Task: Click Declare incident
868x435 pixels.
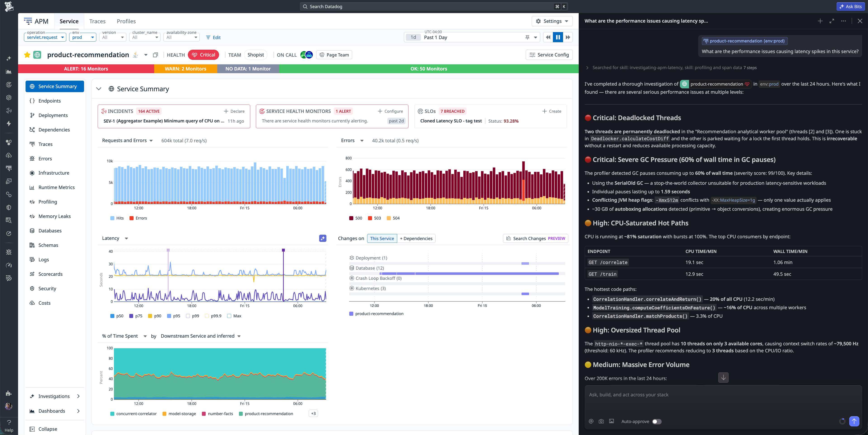Action: click(234, 111)
